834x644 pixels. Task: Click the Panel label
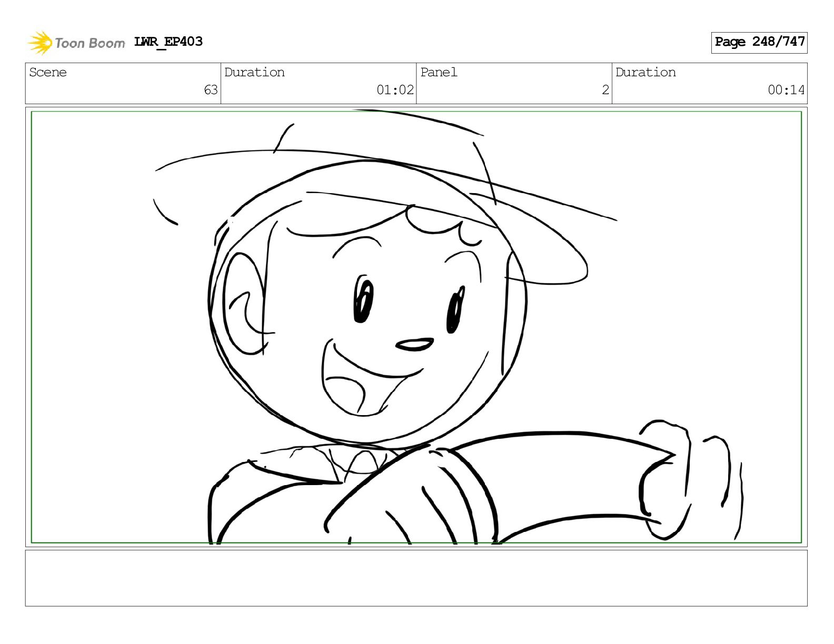[439, 72]
